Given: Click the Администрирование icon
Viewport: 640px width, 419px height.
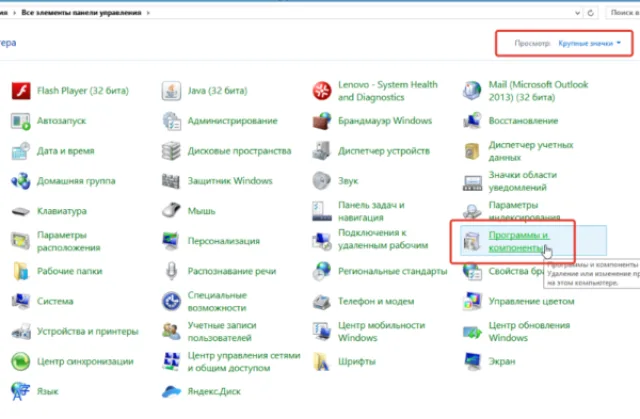Looking at the screenshot, I should click(171, 121).
